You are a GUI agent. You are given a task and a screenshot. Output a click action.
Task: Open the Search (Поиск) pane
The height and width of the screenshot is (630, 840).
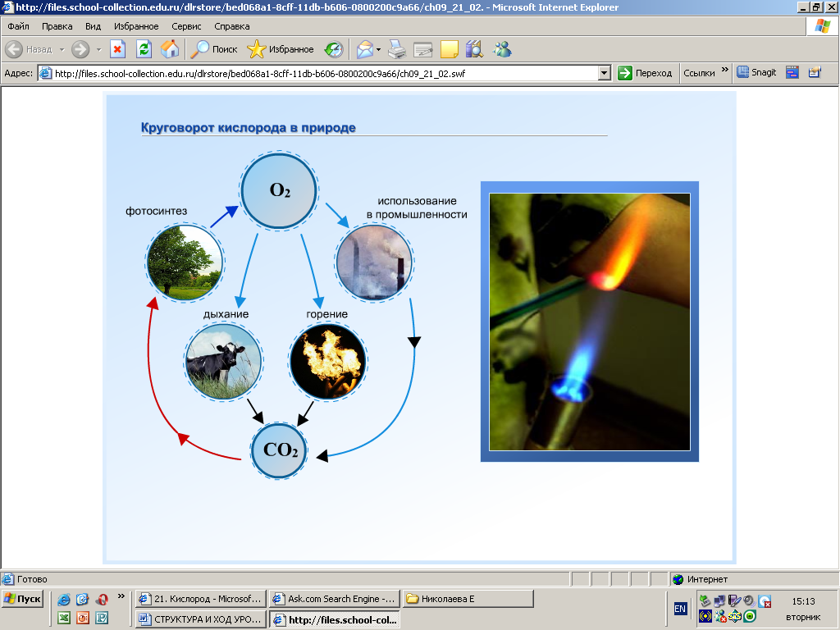213,49
